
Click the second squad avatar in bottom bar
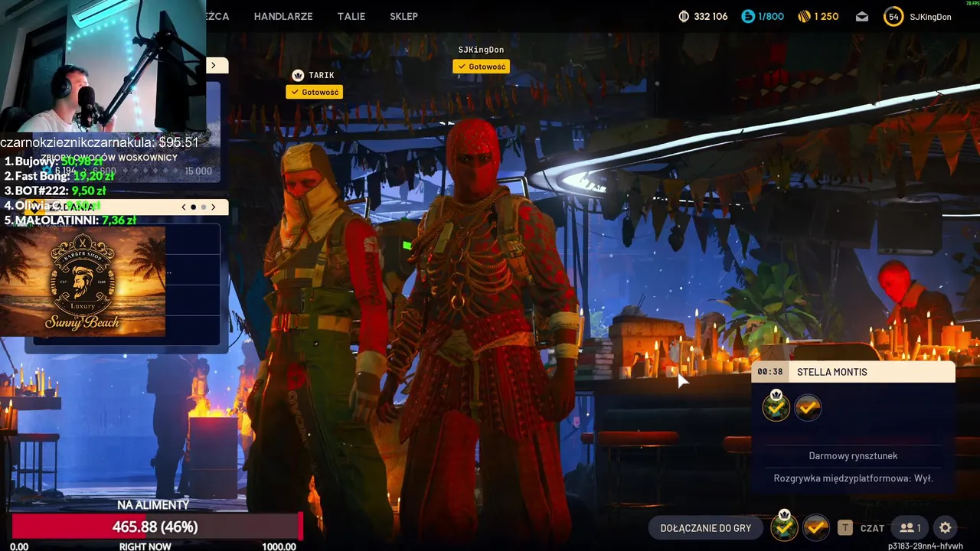coord(816,527)
